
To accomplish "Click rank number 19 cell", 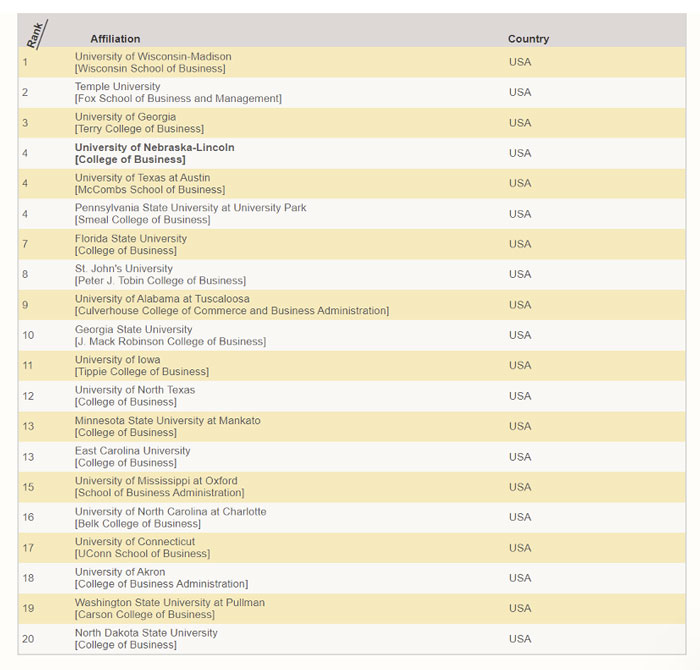I will [28, 608].
